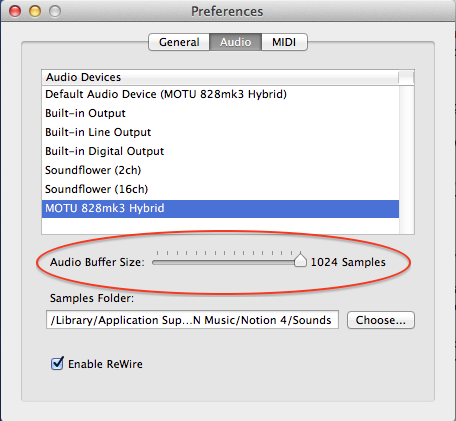Click the yellow minimize window button
Screen dimensions: 456x421
pyautogui.click(x=35, y=11)
